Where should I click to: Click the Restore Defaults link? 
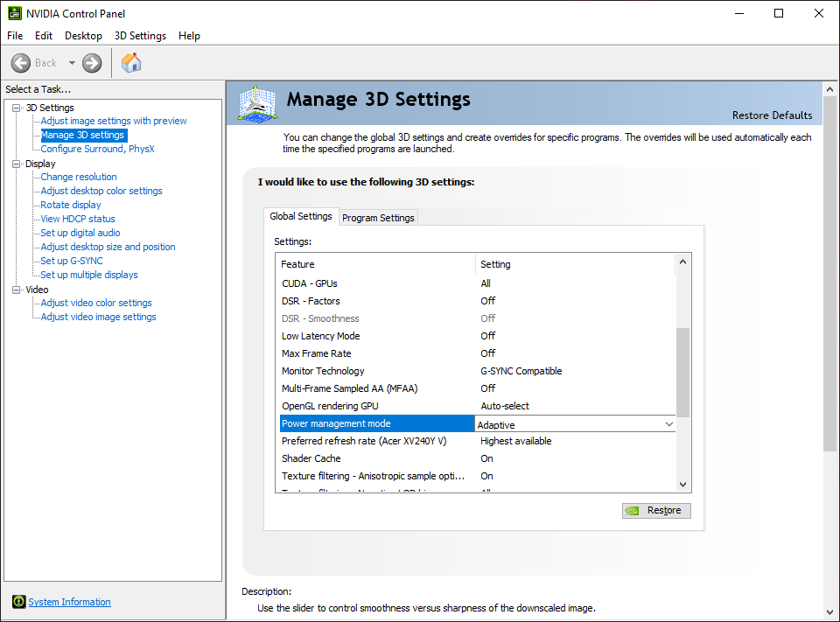pyautogui.click(x=772, y=115)
